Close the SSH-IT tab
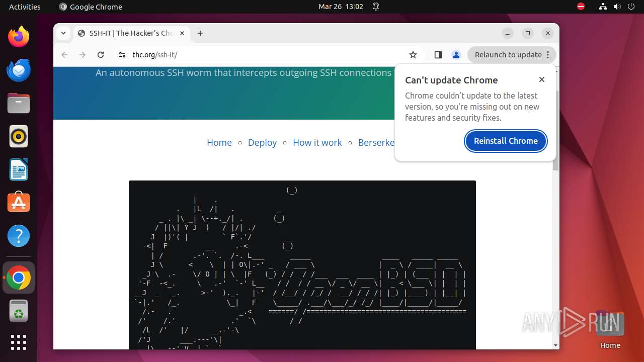Image resolution: width=644 pixels, height=362 pixels. pos(182,33)
